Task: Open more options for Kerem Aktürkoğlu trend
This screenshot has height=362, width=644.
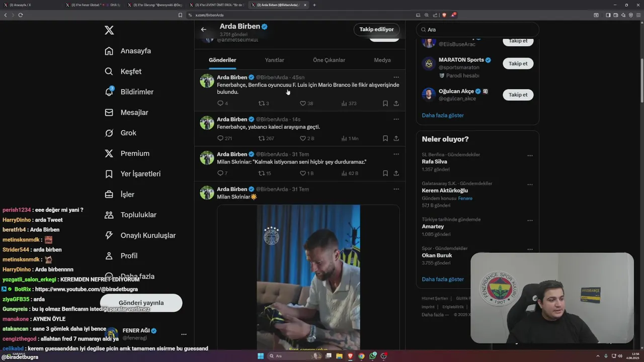Action: 530,185
